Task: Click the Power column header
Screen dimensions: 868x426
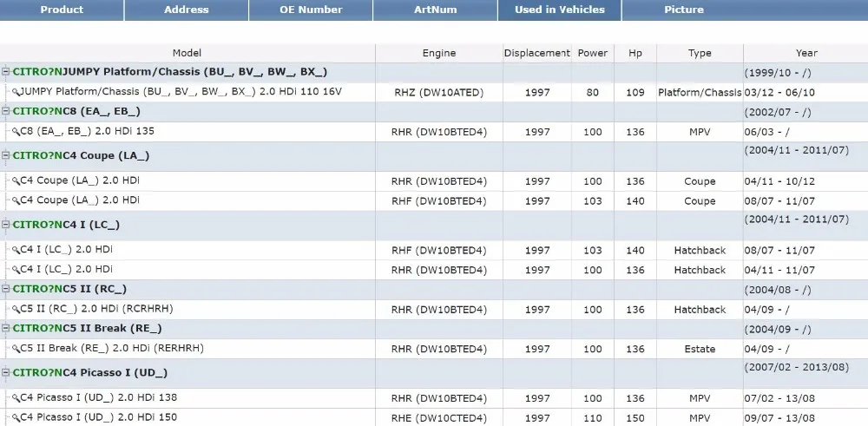Action: pyautogui.click(x=592, y=53)
